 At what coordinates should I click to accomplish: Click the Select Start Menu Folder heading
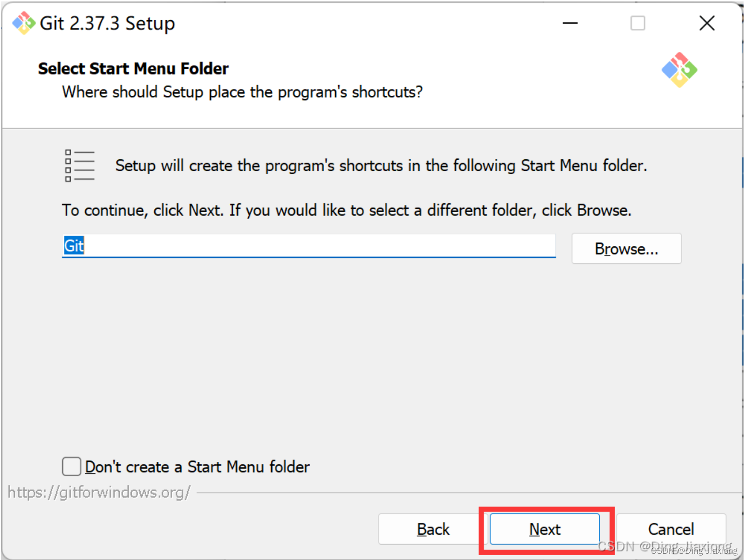coord(133,69)
